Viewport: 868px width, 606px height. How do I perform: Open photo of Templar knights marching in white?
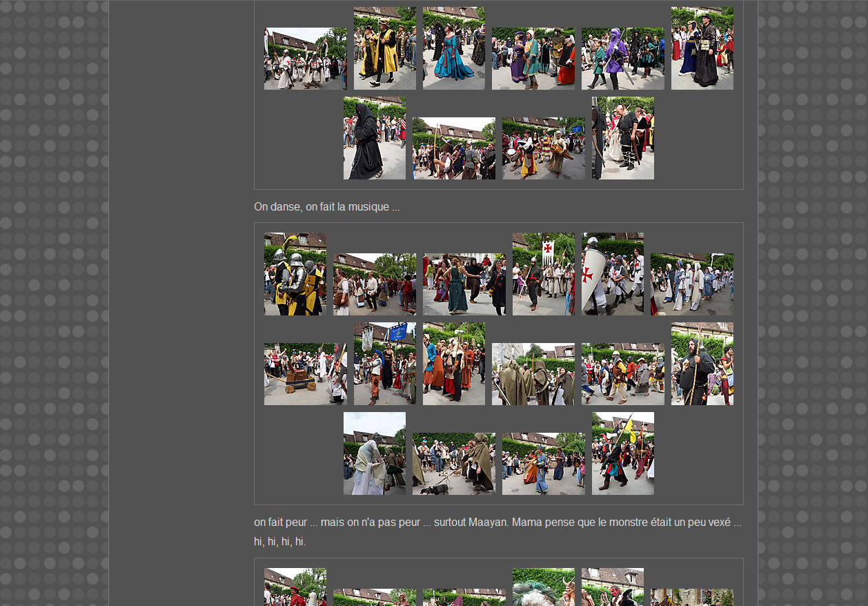305,59
